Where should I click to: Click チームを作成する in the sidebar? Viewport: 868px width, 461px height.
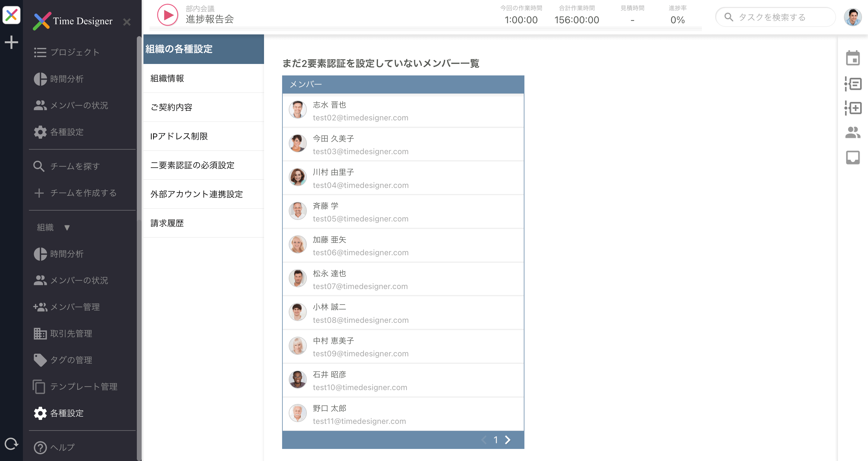[x=83, y=193]
